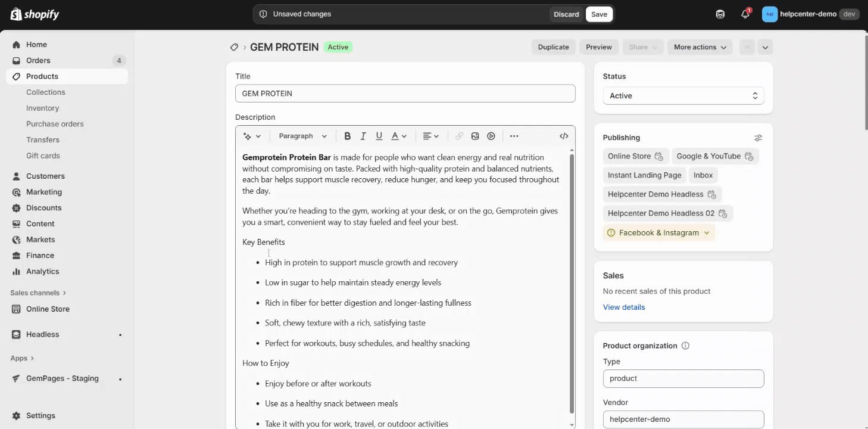Apply underline formatting to text
868x429 pixels.
(x=379, y=136)
